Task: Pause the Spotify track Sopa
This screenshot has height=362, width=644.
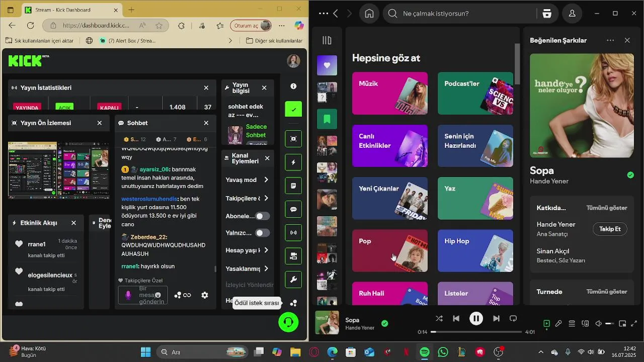Action: 476,318
